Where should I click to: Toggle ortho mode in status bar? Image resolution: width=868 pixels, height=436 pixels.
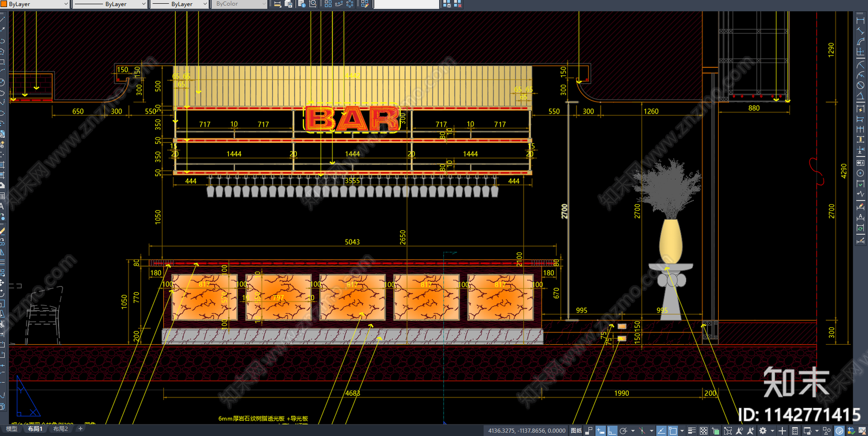click(612, 431)
